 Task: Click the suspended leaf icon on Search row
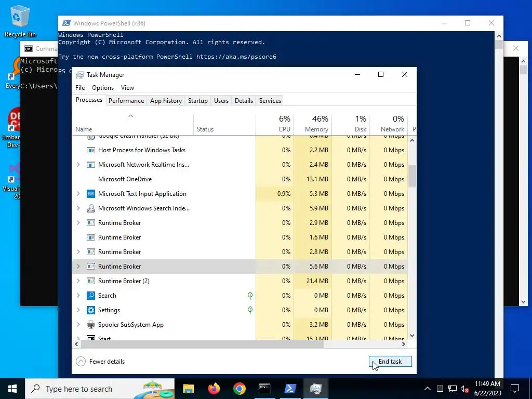coord(250,296)
